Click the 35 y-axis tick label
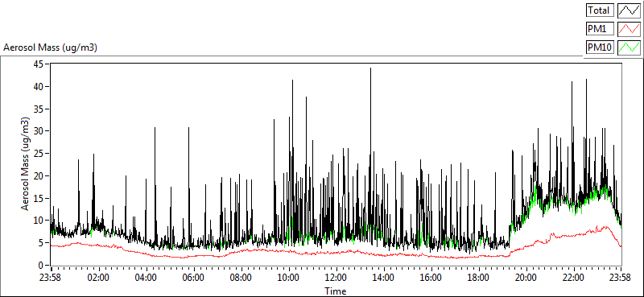 [39, 109]
